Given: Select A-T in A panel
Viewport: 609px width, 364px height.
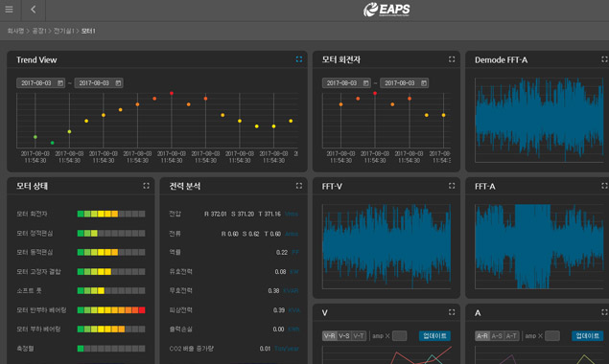Looking at the screenshot, I should click(511, 336).
